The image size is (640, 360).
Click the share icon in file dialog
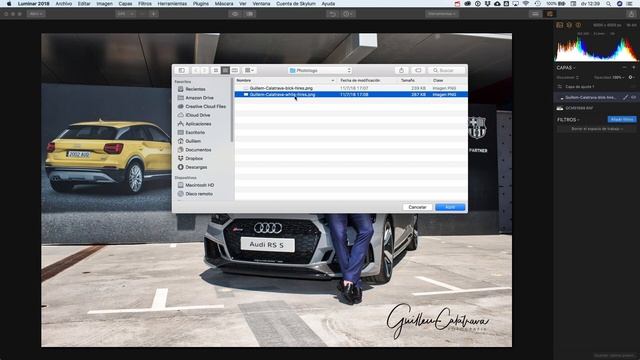(401, 70)
